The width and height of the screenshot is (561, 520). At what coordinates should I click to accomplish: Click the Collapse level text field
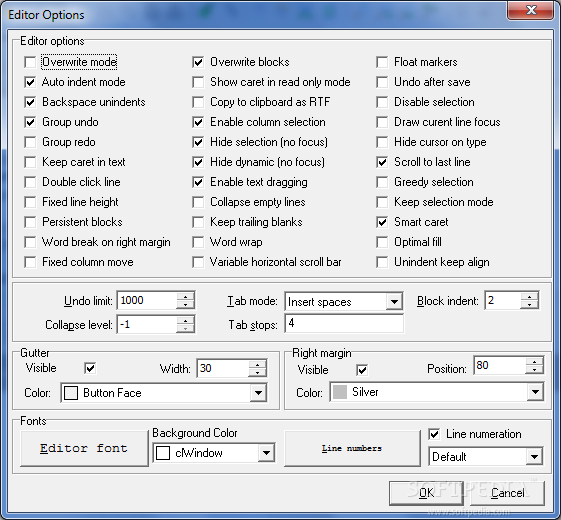click(x=147, y=324)
